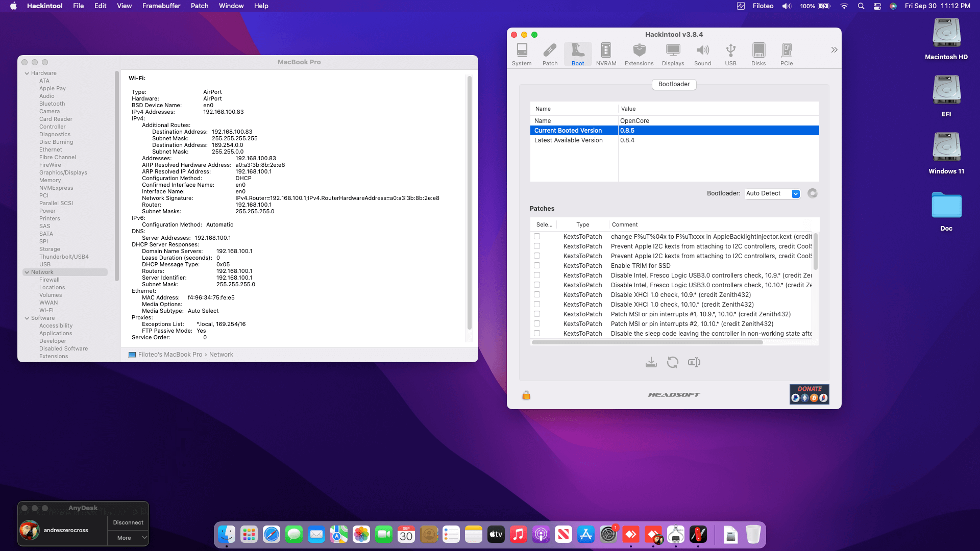This screenshot has height=551, width=980.
Task: Open the Help menu
Action: pyautogui.click(x=261, y=6)
